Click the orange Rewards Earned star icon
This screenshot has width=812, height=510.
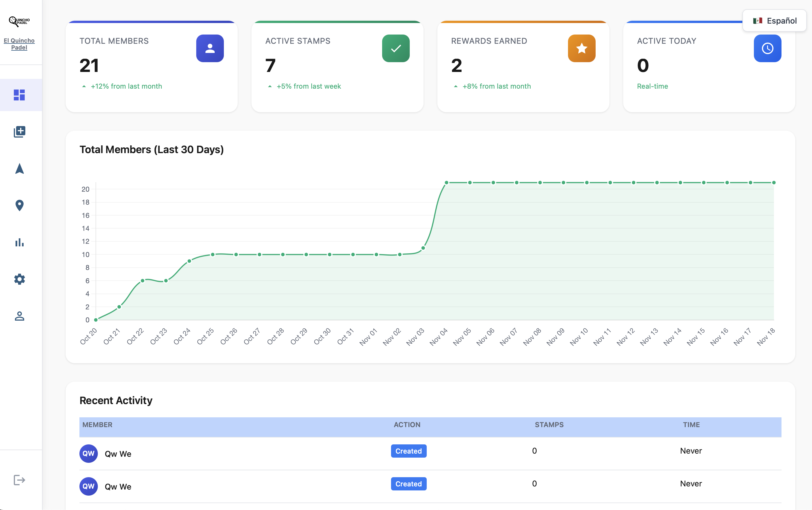[581, 48]
